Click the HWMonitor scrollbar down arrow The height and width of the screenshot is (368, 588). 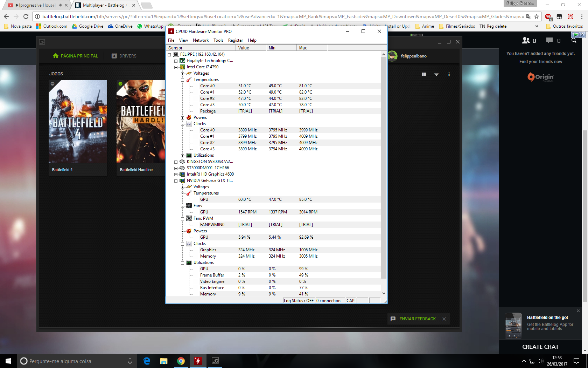(x=384, y=293)
